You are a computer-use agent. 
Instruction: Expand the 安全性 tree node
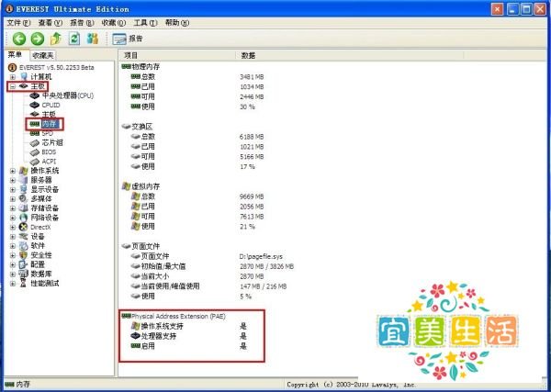click(x=13, y=255)
